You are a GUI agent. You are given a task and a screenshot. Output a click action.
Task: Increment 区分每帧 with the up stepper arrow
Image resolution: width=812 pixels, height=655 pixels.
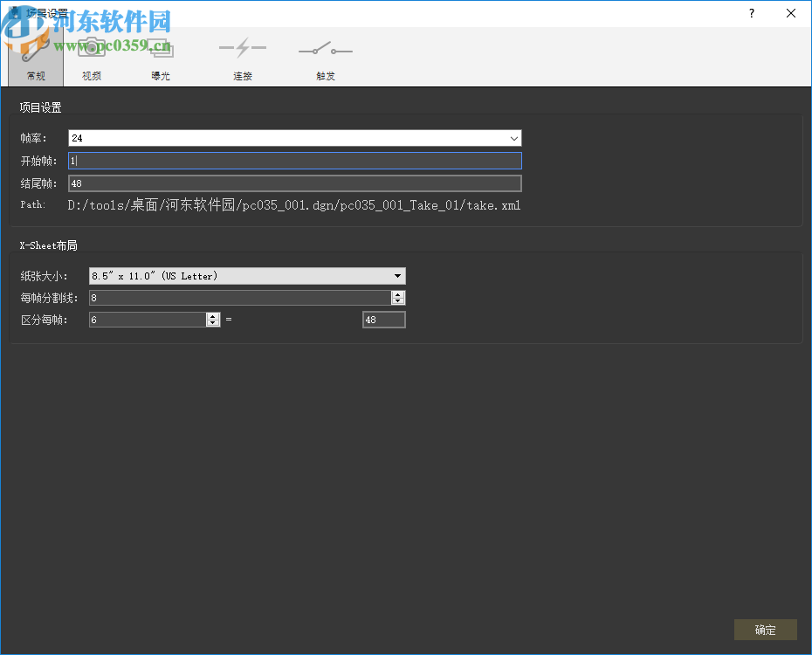[x=212, y=315]
